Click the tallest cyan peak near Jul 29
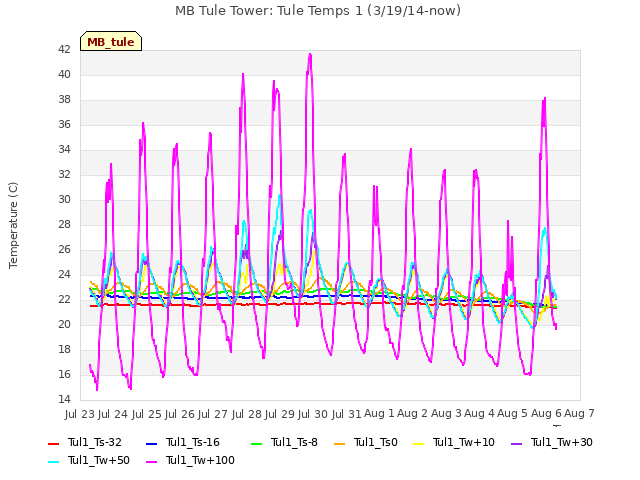The image size is (640, 480). [280, 196]
